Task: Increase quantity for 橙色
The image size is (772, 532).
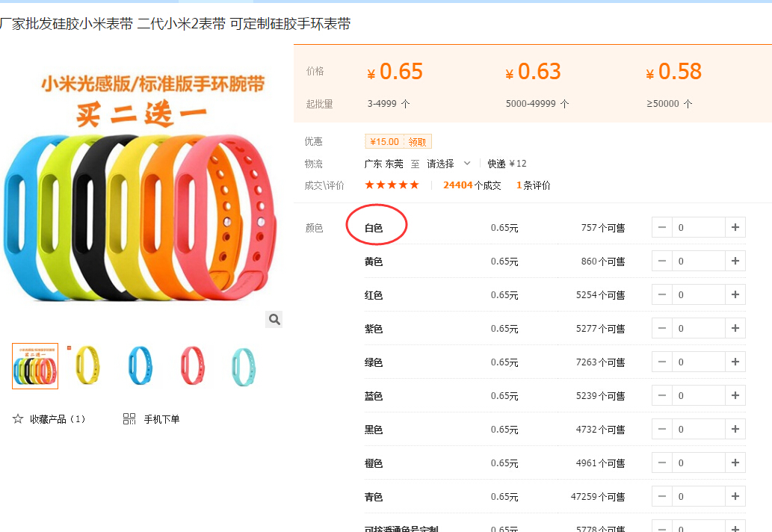Action: (735, 463)
